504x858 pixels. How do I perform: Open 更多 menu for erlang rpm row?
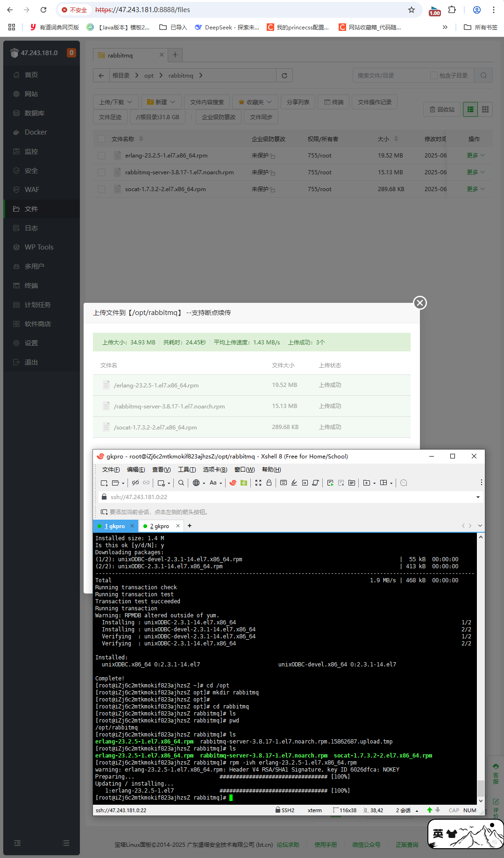tap(476, 156)
